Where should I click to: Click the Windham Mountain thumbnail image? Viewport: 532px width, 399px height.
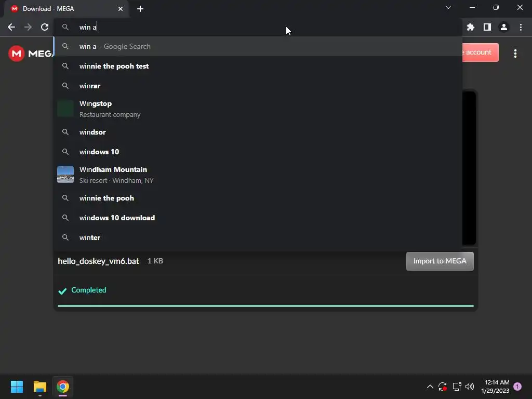[x=65, y=175]
